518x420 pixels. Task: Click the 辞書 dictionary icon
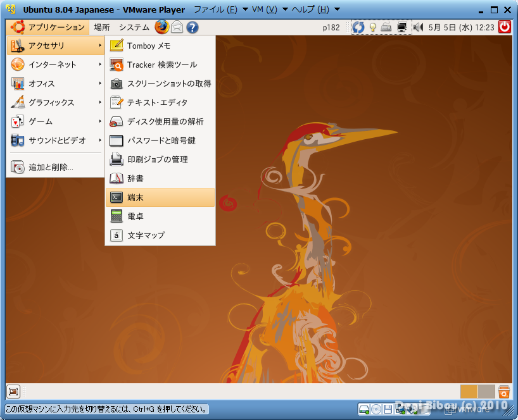pos(117,178)
